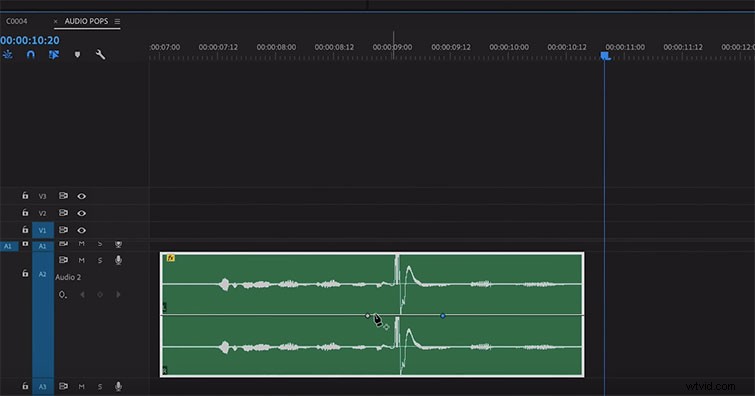Viewport: 755px width, 396px height.
Task: Open timeline display settings wrench
Action: [x=100, y=54]
